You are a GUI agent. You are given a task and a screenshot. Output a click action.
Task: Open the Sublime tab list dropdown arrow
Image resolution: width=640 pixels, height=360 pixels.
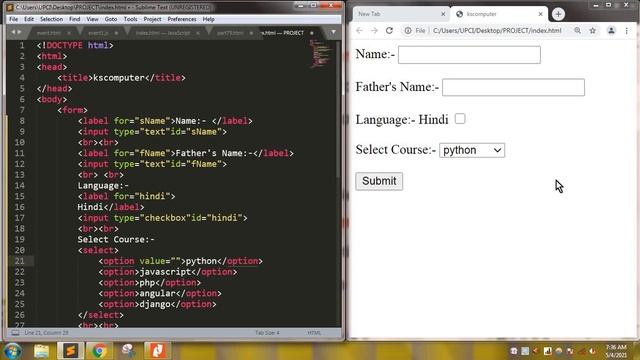[x=333, y=32]
